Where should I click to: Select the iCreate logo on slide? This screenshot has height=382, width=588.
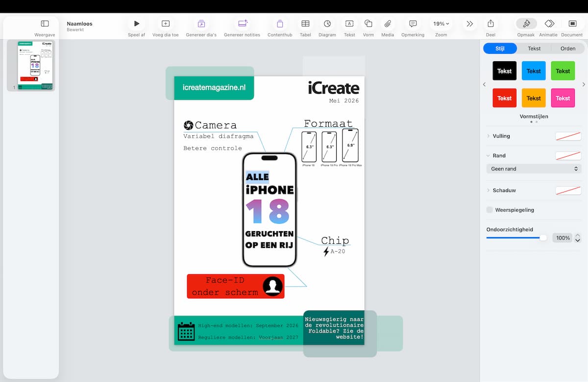(334, 88)
